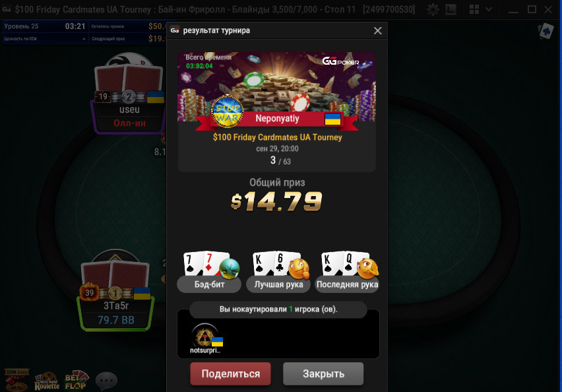The height and width of the screenshot is (392, 562).
Task: Select the Бэд-бит hand card
Action: (x=209, y=272)
